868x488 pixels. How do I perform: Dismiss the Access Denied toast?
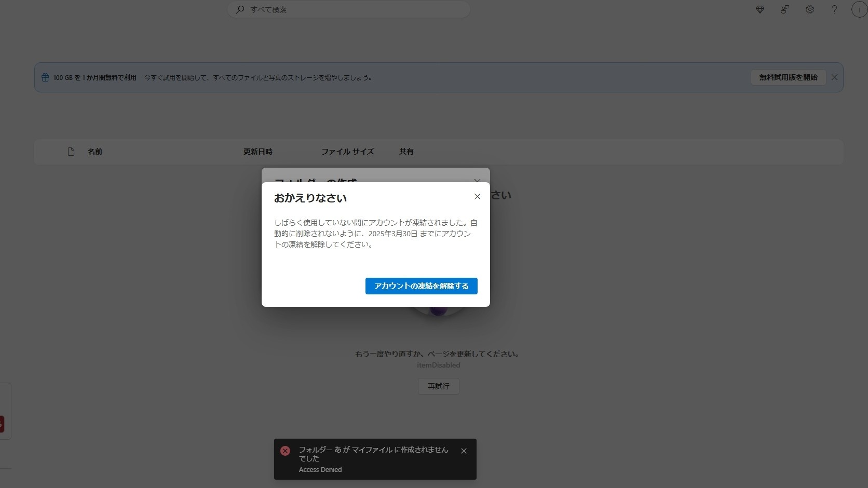tap(464, 451)
